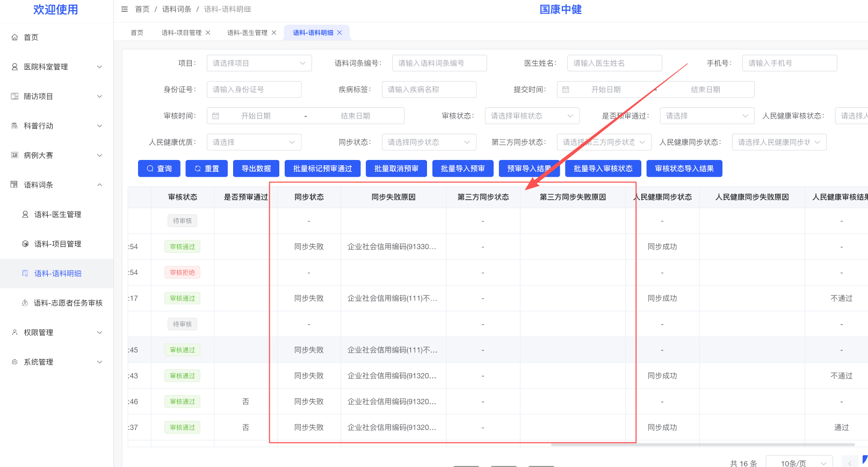Click the 病例大赛 icon
Image resolution: width=868 pixels, height=467 pixels.
coord(15,155)
